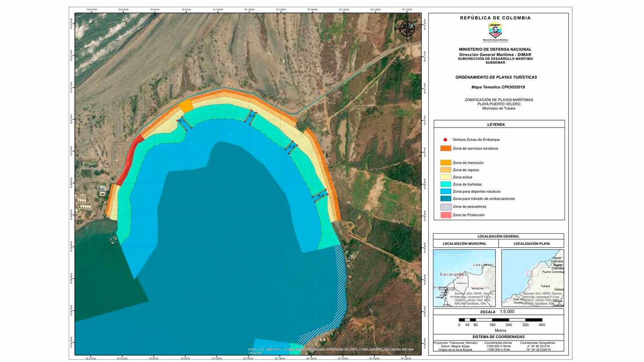Screen dimensions: 644x362
Task: Open the Localización Playa inset map
Action: pos(533,278)
